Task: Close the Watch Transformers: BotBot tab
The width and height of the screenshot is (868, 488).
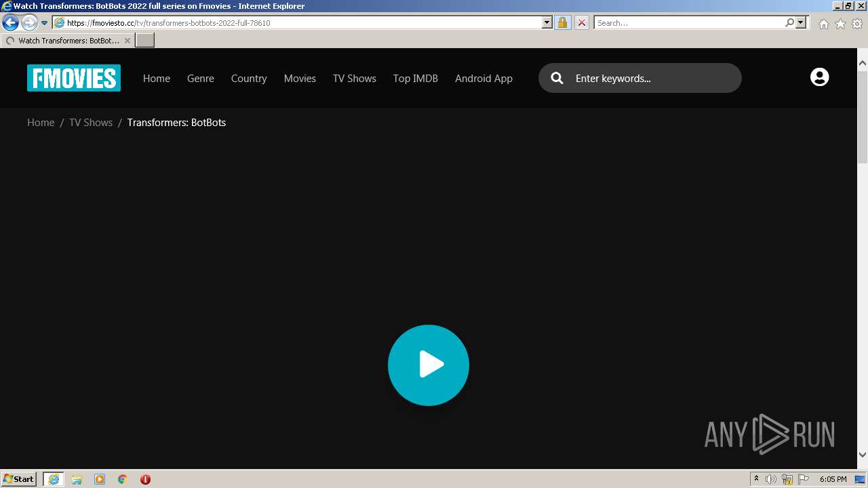Action: 127,41
